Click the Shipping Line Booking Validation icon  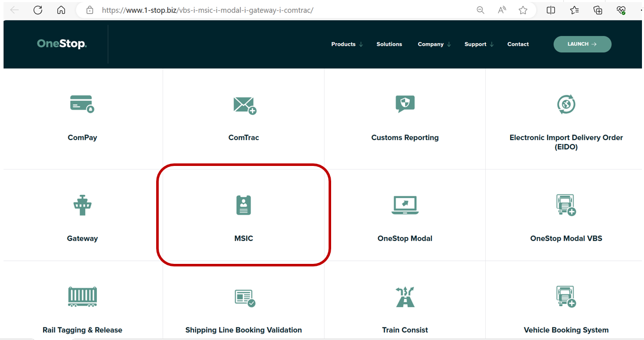pyautogui.click(x=245, y=297)
